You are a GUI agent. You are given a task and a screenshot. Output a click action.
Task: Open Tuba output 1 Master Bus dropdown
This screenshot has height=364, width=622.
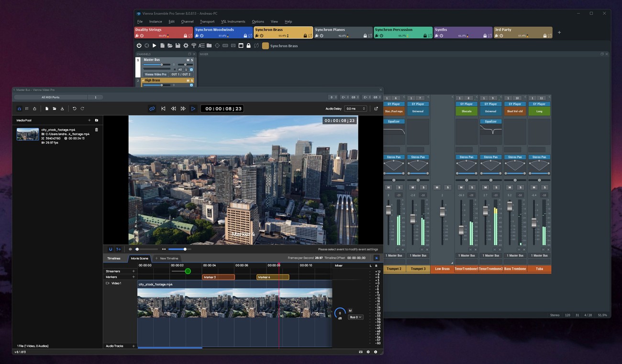click(539, 255)
